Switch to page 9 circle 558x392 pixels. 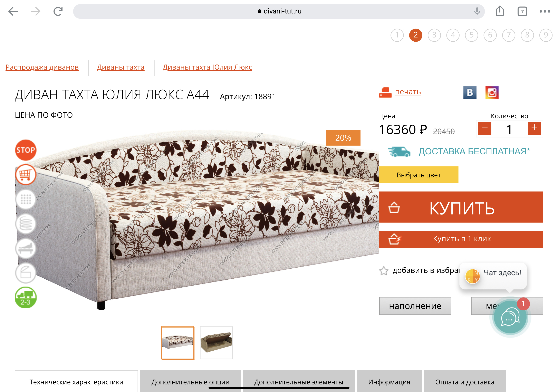(x=546, y=35)
